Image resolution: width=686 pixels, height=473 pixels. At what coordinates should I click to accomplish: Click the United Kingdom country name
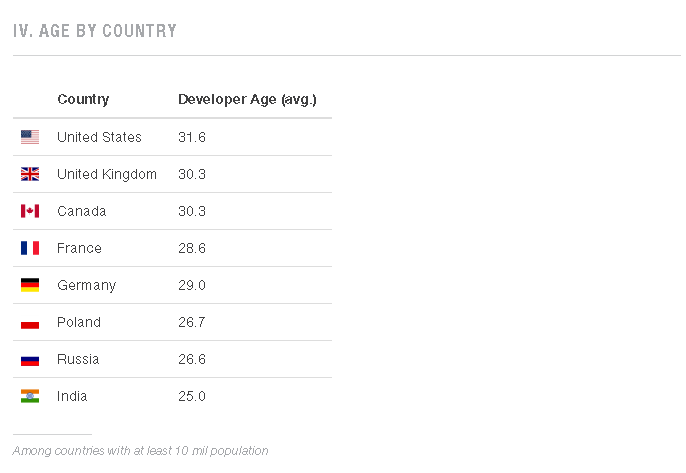(107, 174)
